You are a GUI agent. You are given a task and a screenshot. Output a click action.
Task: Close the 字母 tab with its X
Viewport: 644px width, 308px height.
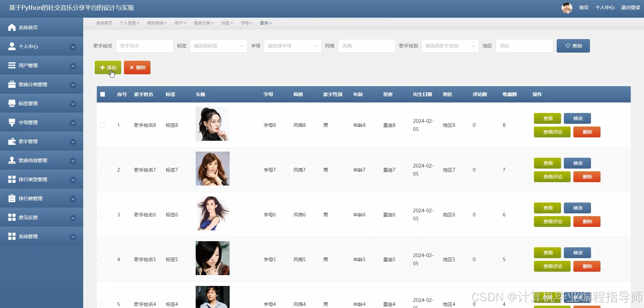point(251,23)
